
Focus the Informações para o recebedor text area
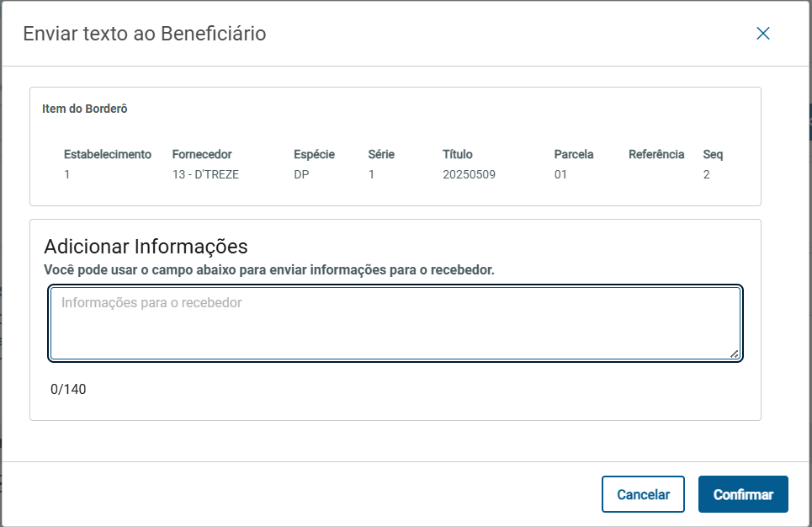click(x=395, y=323)
